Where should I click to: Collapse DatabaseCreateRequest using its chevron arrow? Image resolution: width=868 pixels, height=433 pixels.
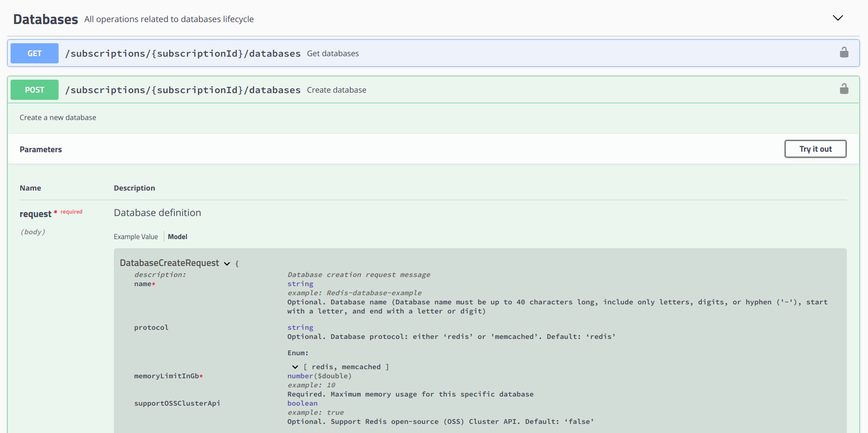pyautogui.click(x=227, y=264)
